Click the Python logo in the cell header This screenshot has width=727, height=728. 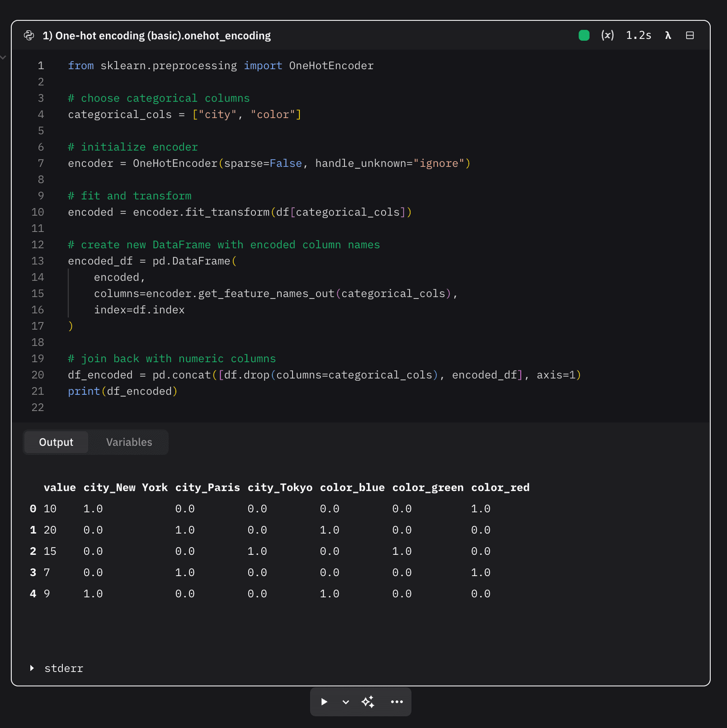[29, 35]
